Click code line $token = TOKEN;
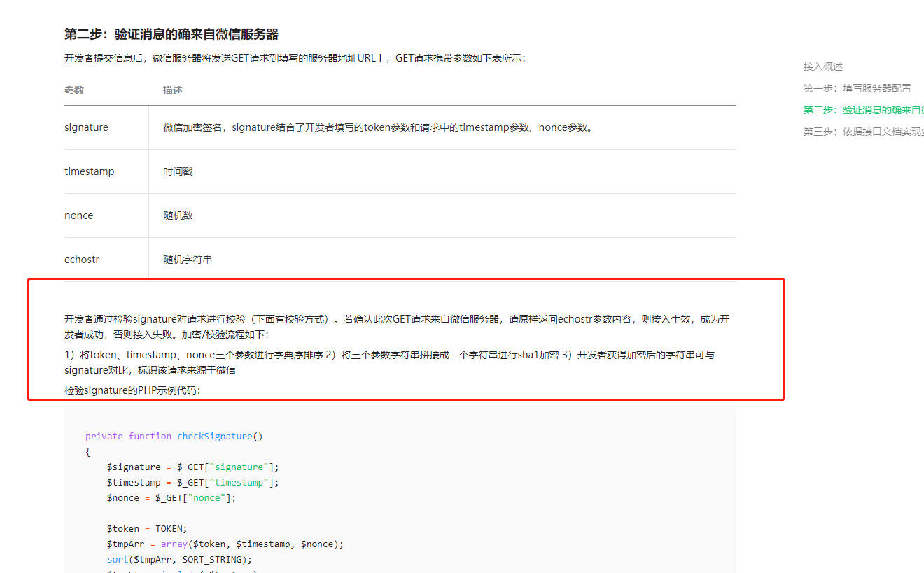 click(147, 529)
